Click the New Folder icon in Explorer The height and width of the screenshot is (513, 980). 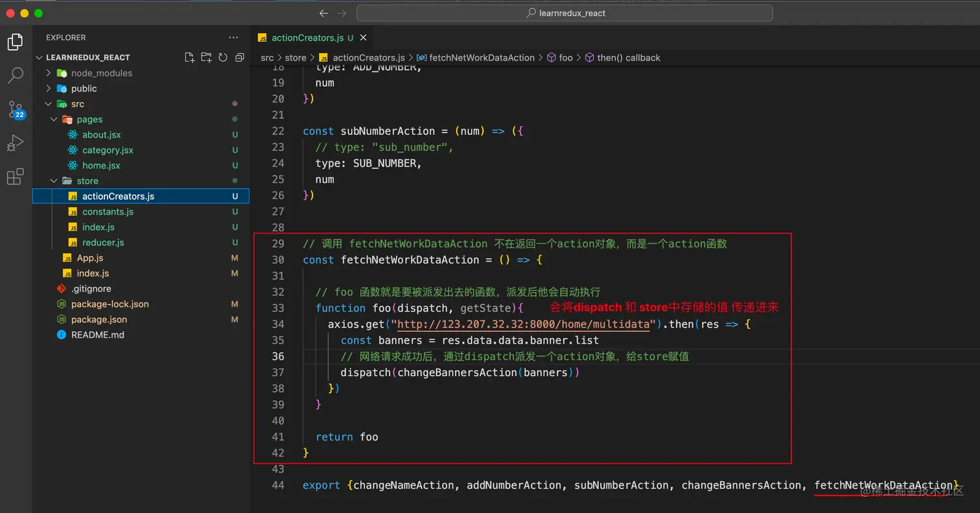click(x=206, y=57)
